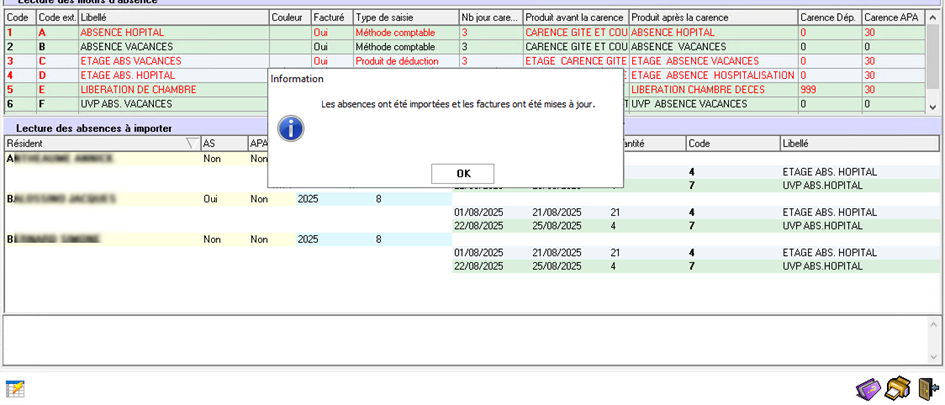Click the AS column header
The image size is (945, 405).
[x=224, y=143]
